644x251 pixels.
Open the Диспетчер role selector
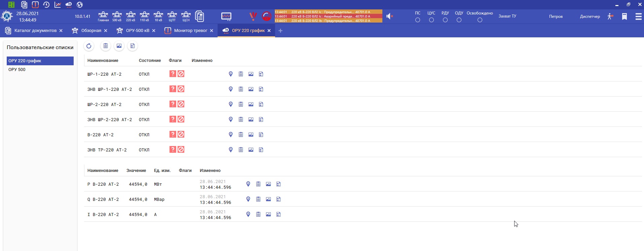(x=590, y=16)
